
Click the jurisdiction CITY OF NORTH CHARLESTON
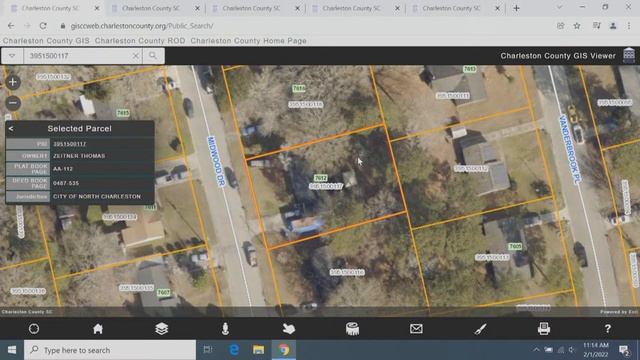tap(97, 196)
